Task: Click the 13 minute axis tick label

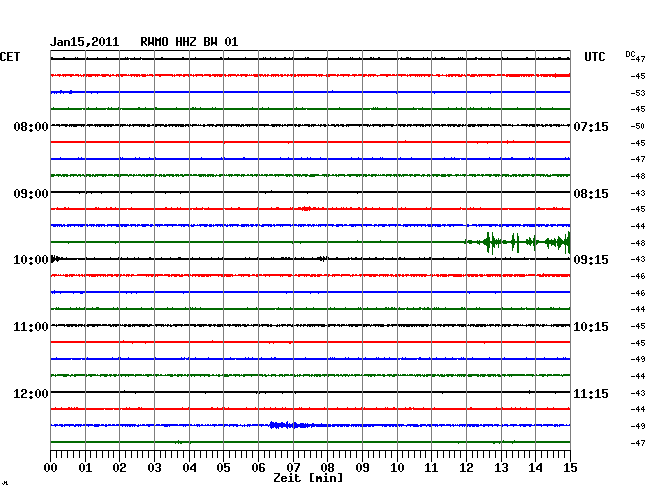Action: [x=501, y=468]
